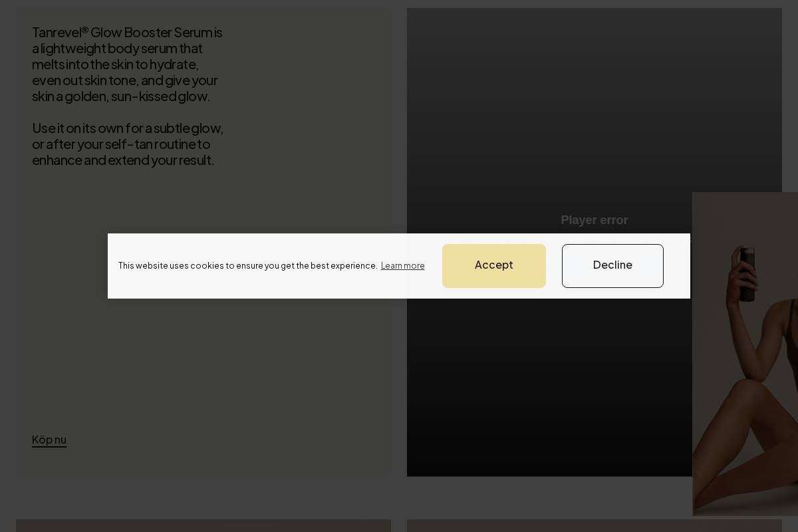
Task: Open cookie details through Learn more
Action: 402,265
